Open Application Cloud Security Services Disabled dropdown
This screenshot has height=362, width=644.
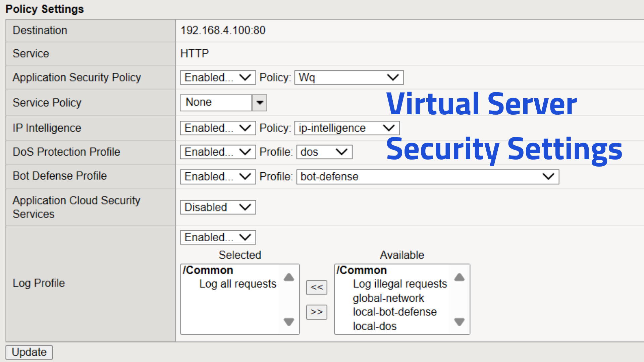pyautogui.click(x=218, y=207)
